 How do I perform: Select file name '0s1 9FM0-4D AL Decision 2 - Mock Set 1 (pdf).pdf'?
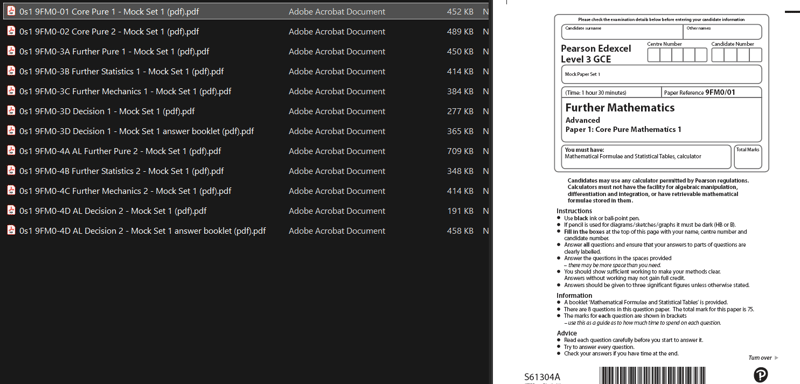[x=113, y=211]
